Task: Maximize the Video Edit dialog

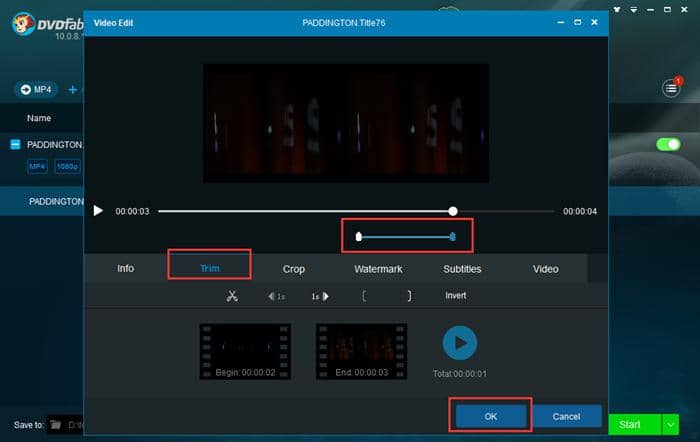Action: 577,22
